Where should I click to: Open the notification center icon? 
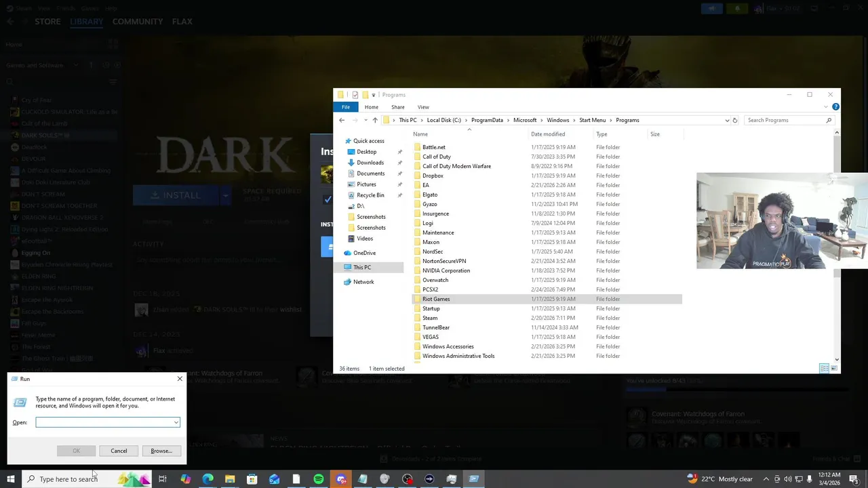(855, 479)
